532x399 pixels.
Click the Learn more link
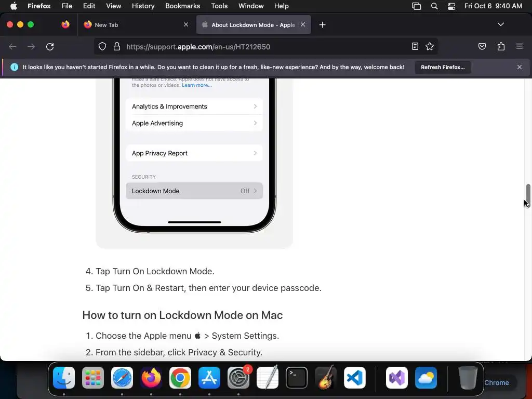tap(197, 85)
